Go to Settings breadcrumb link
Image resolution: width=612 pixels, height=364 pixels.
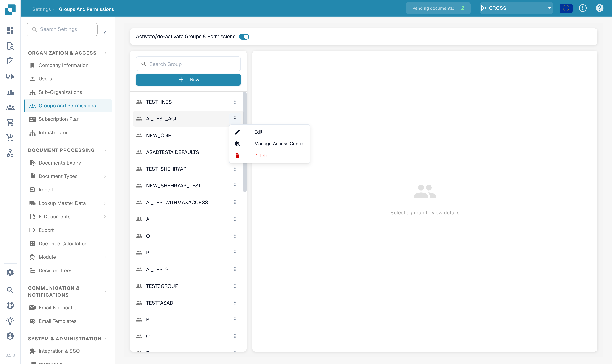(42, 9)
